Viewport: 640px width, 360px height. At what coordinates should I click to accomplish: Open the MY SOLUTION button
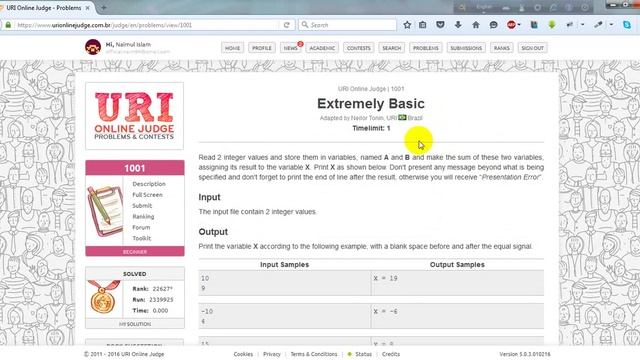click(135, 324)
